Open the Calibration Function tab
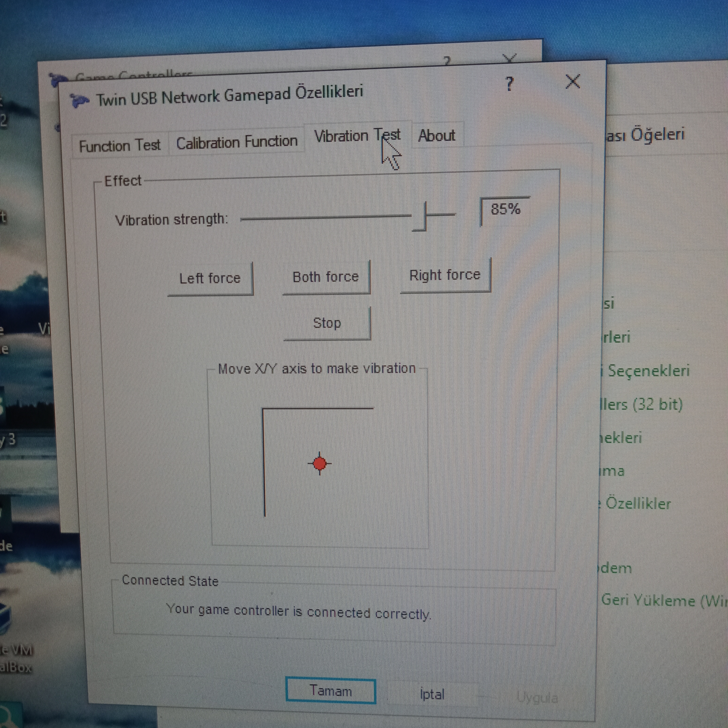Viewport: 728px width, 728px height. (x=237, y=142)
